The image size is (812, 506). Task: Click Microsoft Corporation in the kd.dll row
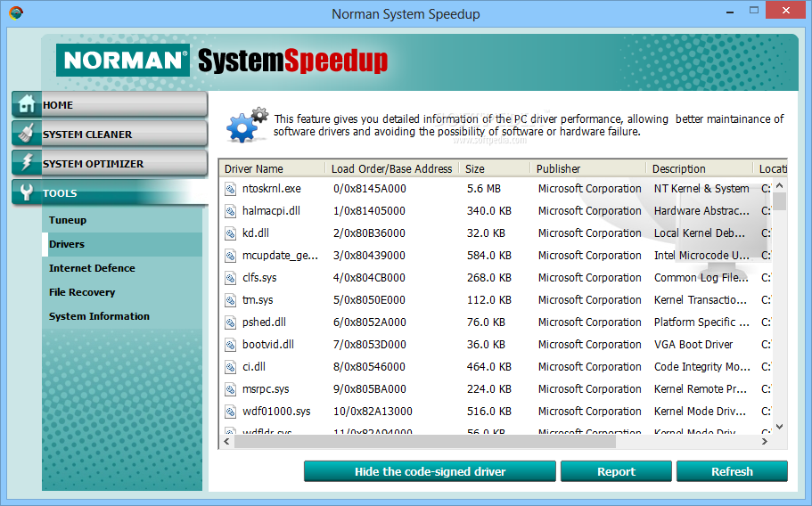pos(589,233)
